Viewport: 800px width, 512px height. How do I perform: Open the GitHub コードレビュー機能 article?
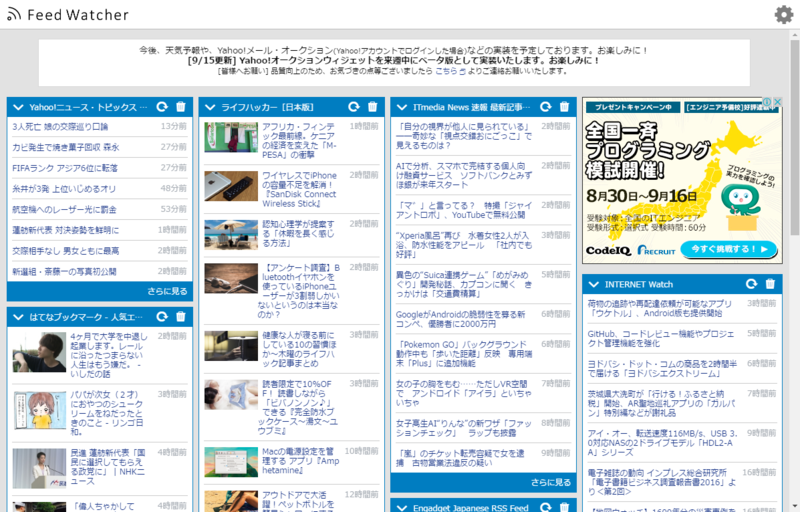coord(661,339)
